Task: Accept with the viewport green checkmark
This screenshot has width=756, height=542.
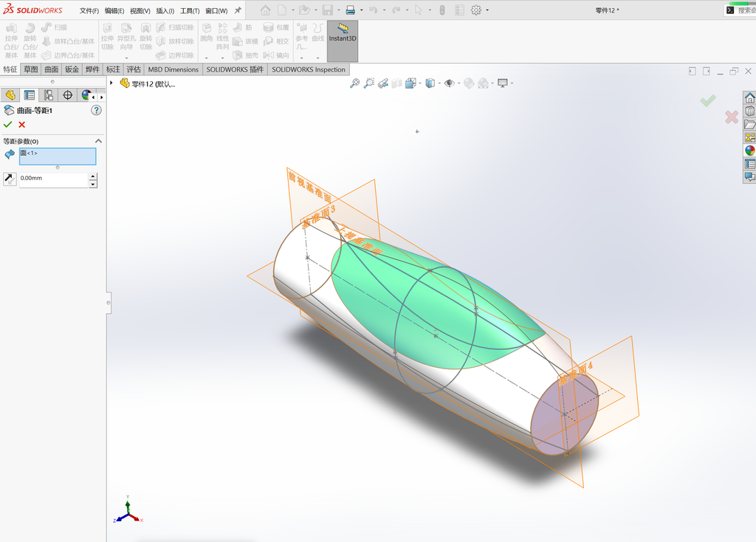Action: pyautogui.click(x=708, y=100)
